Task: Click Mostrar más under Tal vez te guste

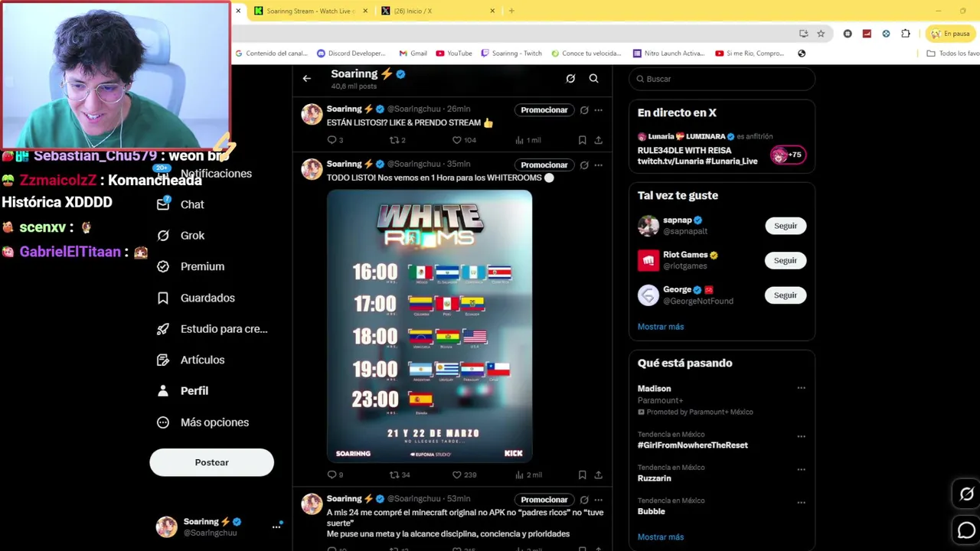Action: (x=660, y=327)
